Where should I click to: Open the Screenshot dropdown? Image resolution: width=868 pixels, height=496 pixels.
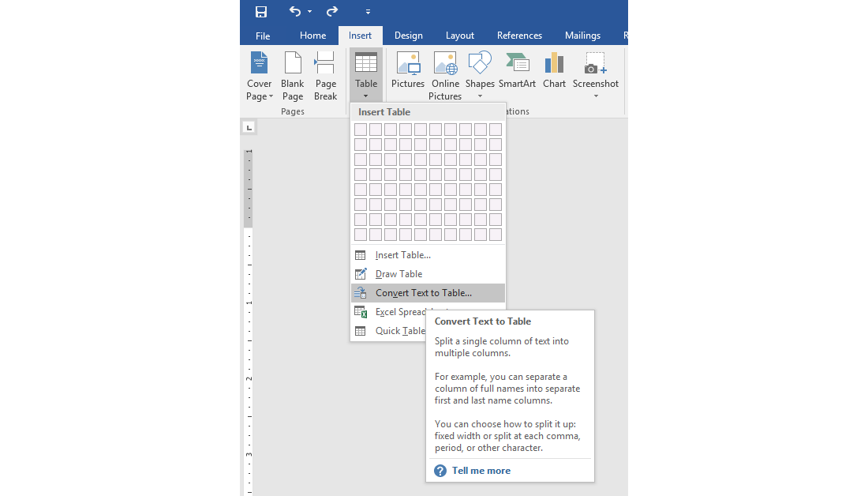(596, 75)
